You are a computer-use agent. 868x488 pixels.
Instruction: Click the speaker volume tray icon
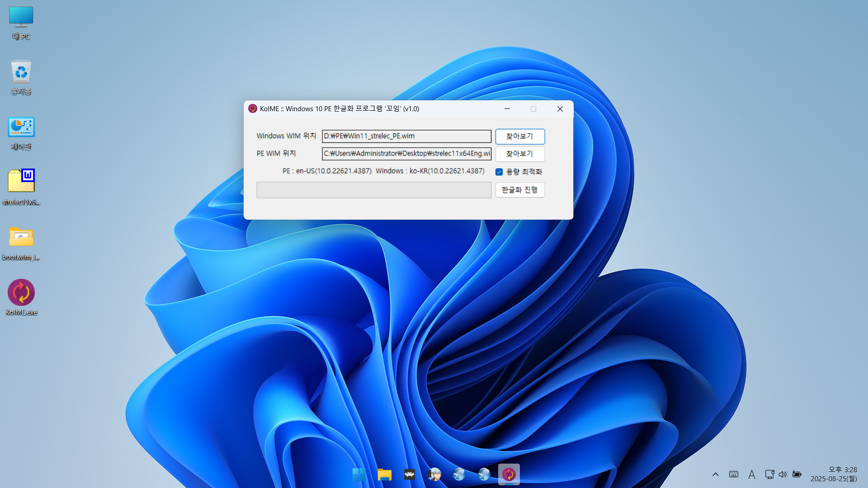pyautogui.click(x=783, y=474)
